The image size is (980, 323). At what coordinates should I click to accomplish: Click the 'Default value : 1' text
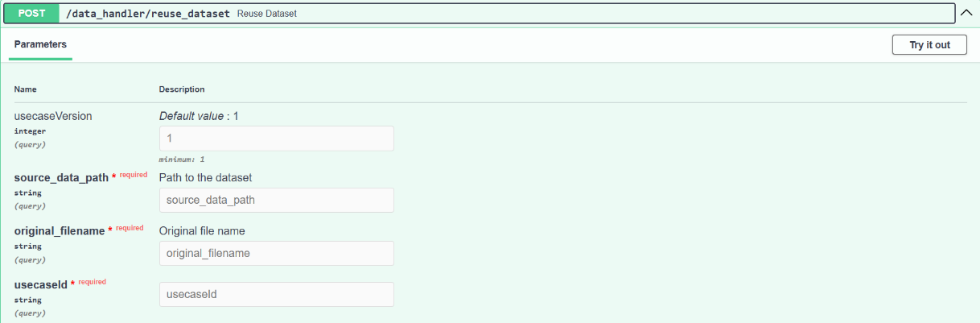(x=199, y=116)
